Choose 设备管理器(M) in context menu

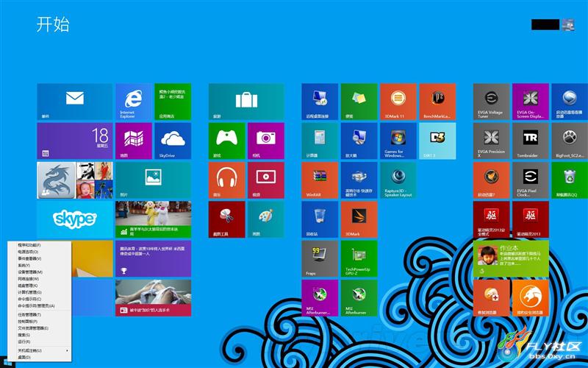[40, 272]
